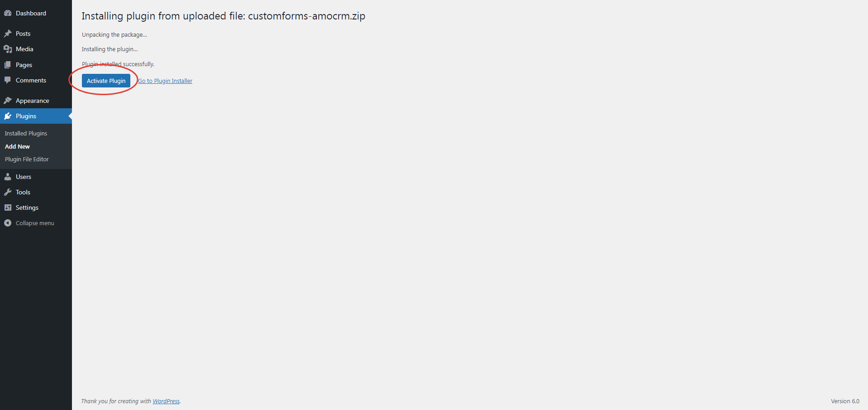Image resolution: width=868 pixels, height=410 pixels.
Task: Open the Appearance menu label
Action: 33,101
